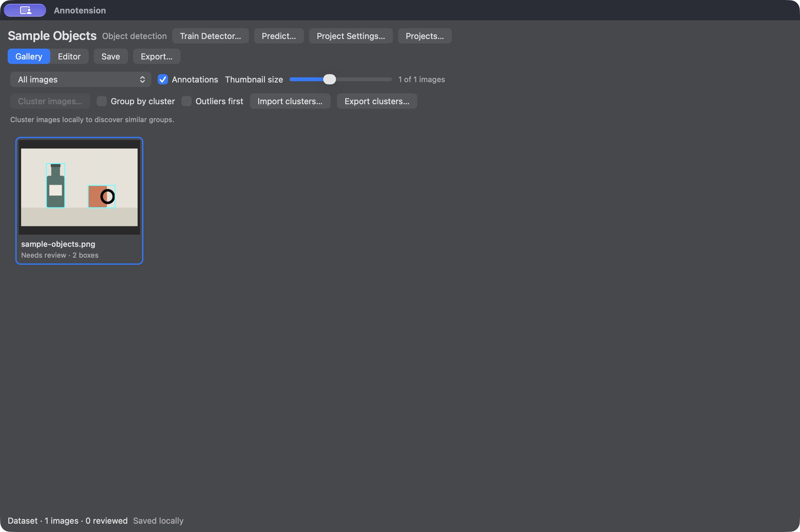The image size is (800, 532).
Task: Click the Thumbnail size slider
Action: point(340,79)
